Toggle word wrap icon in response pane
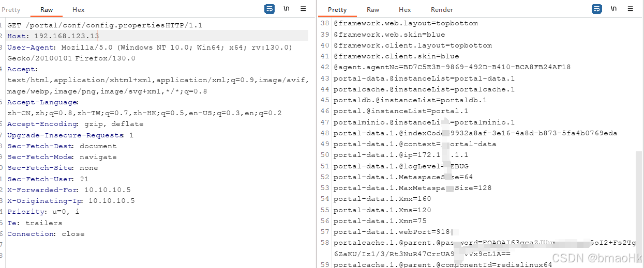Screen dimensions: 644x268 click(x=597, y=9)
